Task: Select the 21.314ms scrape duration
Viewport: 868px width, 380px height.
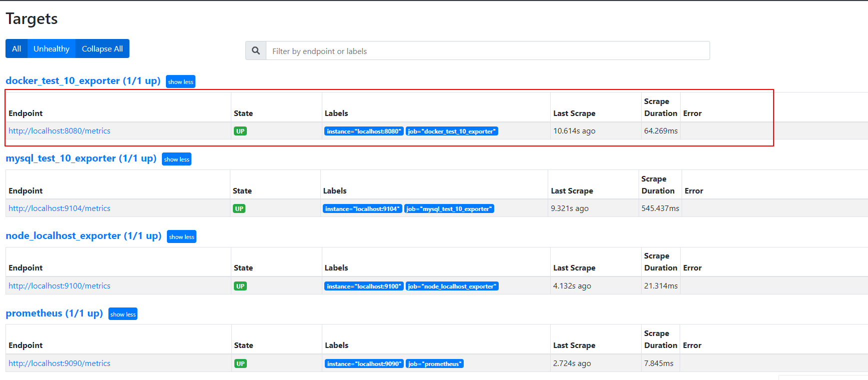Action: (661, 285)
